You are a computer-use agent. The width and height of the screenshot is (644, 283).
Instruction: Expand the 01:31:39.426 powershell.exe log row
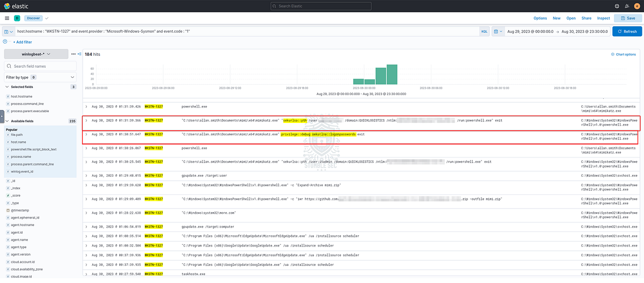click(x=86, y=106)
